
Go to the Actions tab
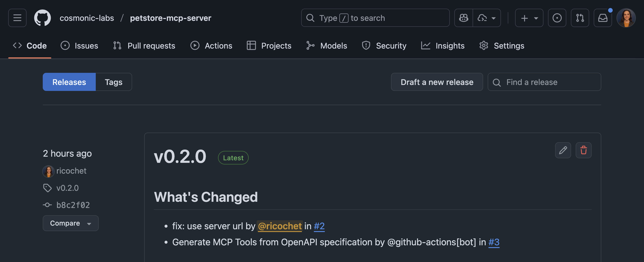pyautogui.click(x=211, y=46)
